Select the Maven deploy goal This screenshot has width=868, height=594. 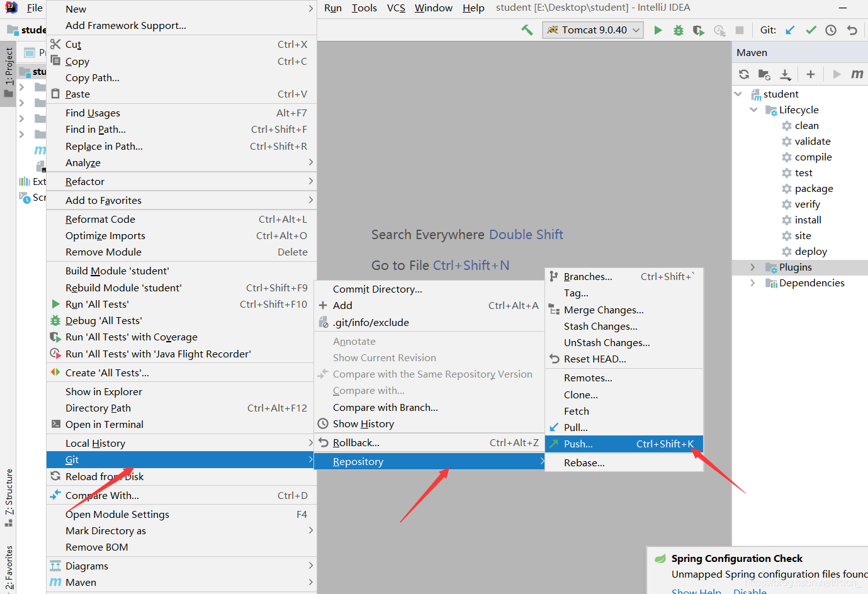coord(811,252)
